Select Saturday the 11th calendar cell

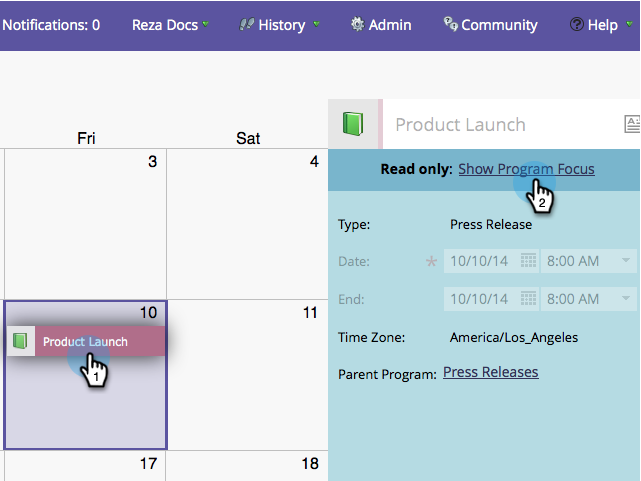pyautogui.click(x=247, y=380)
